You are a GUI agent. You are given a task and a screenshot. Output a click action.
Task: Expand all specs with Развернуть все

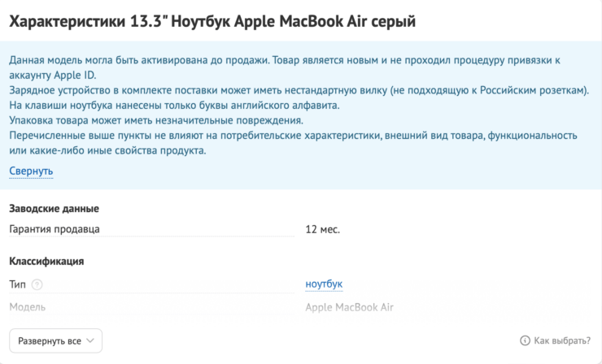[55, 340]
